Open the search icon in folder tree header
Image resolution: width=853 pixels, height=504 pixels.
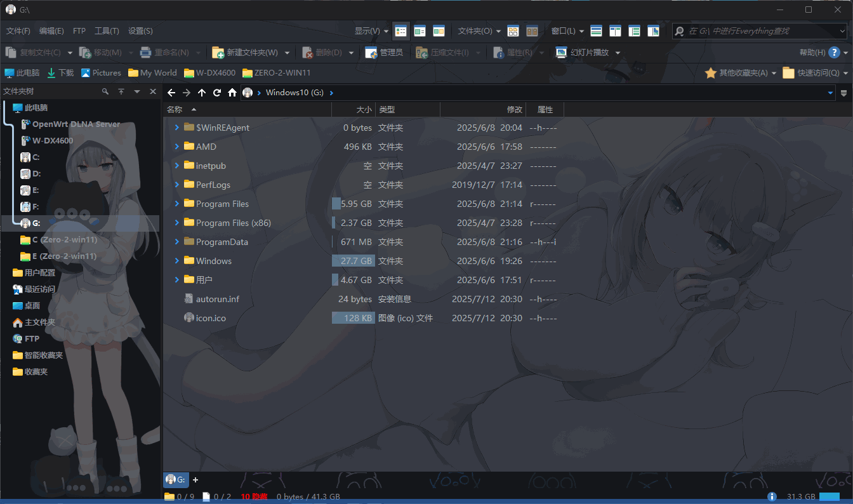105,92
